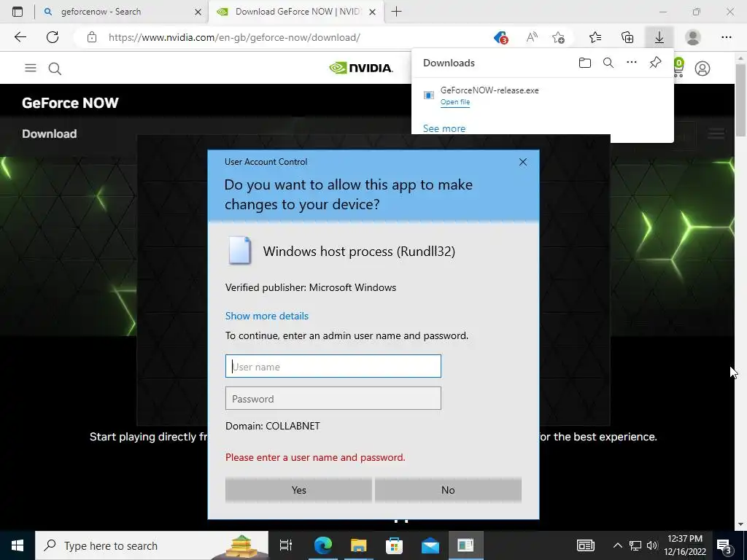The width and height of the screenshot is (747, 560).
Task: Pin the Downloads panel
Action: click(x=656, y=63)
